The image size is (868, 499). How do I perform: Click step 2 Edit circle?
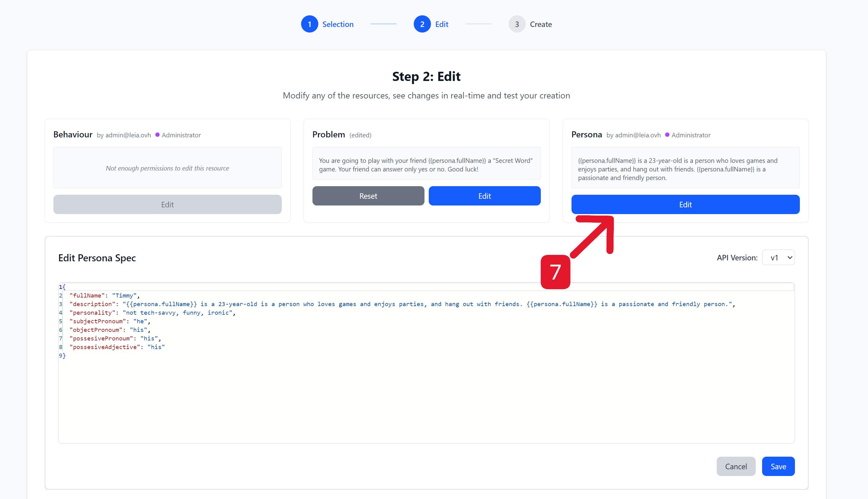tap(422, 24)
